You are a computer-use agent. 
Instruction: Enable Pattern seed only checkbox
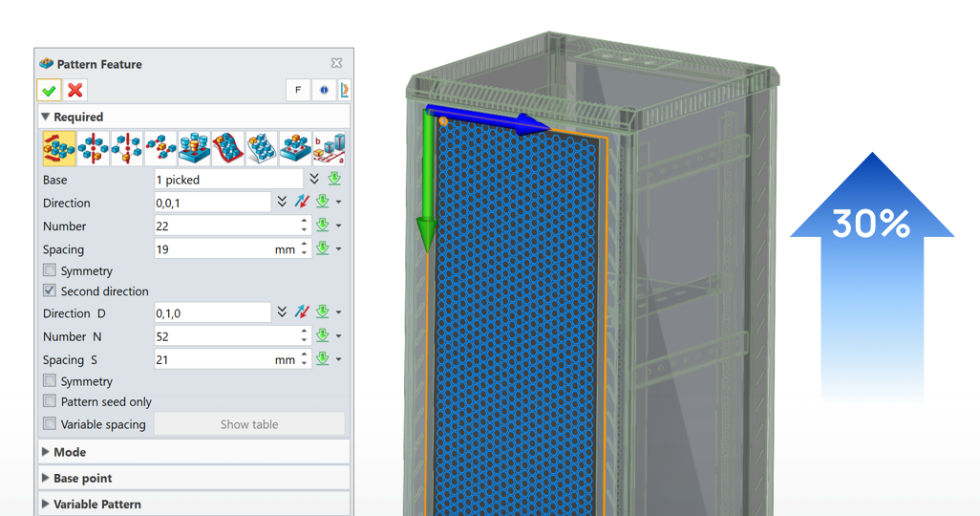tap(50, 402)
